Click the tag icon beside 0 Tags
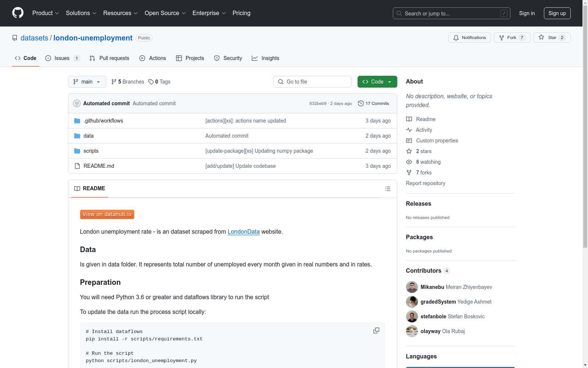Screen dimensions: 588x368 [x=151, y=82]
